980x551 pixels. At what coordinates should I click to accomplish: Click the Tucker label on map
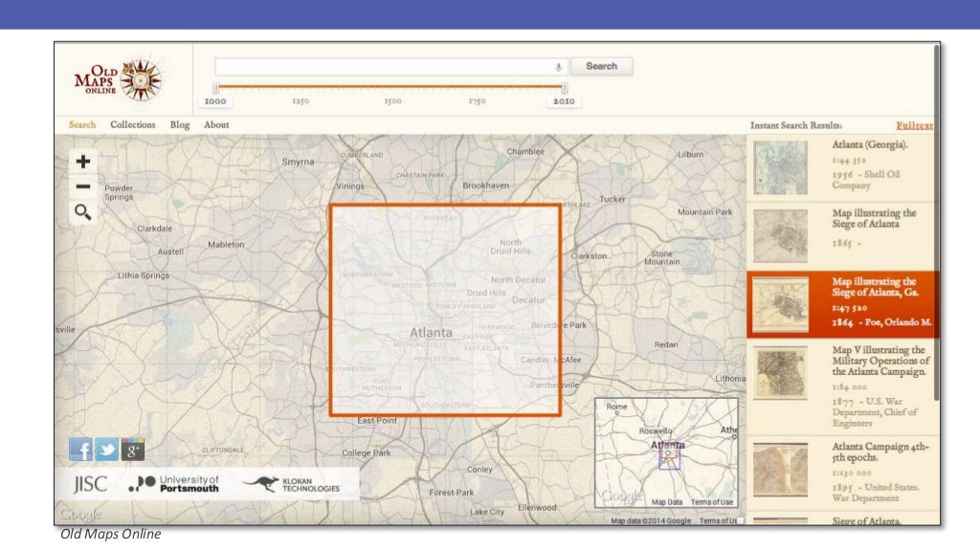point(612,199)
